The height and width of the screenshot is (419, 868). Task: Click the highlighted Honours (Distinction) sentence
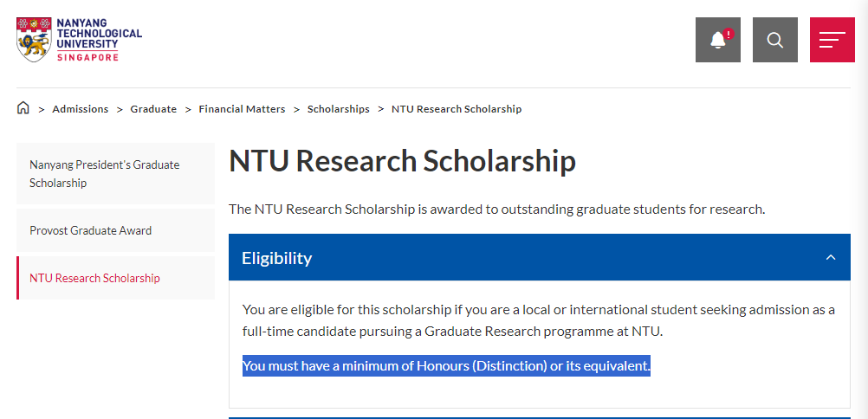click(x=446, y=366)
